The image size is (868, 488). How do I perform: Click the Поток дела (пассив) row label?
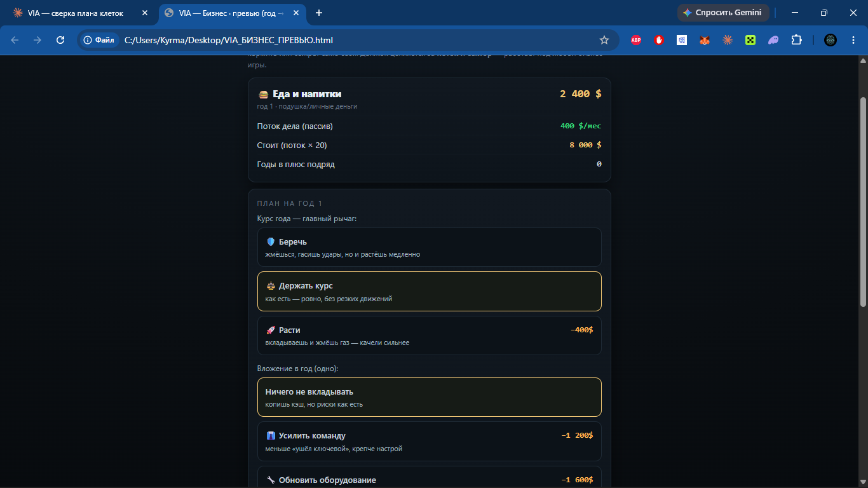(x=295, y=126)
